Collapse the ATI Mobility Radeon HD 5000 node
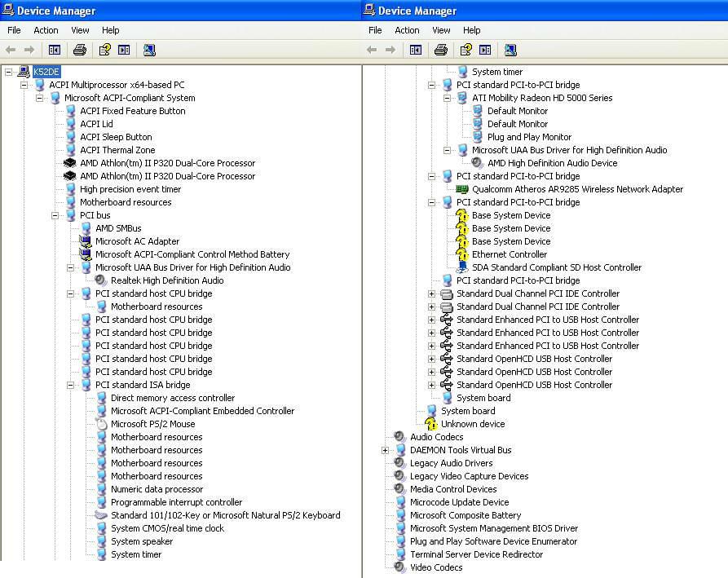 click(447, 98)
